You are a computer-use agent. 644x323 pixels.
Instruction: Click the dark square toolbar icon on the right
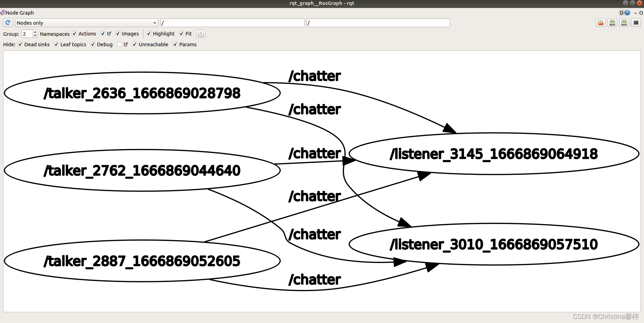tap(636, 22)
